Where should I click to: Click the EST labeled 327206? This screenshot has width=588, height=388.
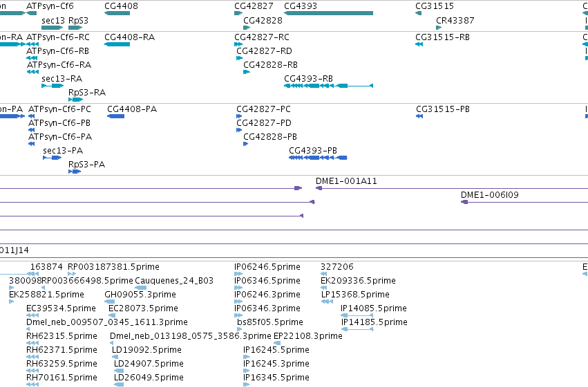coord(337,267)
